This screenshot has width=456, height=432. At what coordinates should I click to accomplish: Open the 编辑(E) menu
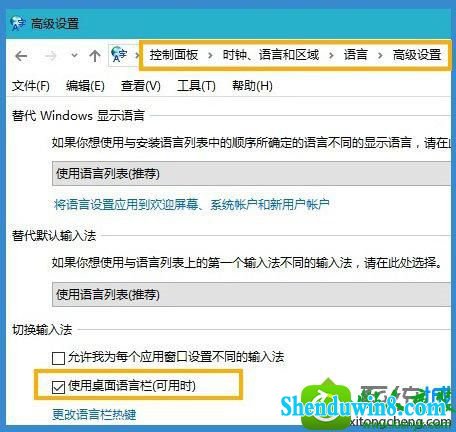click(x=85, y=86)
